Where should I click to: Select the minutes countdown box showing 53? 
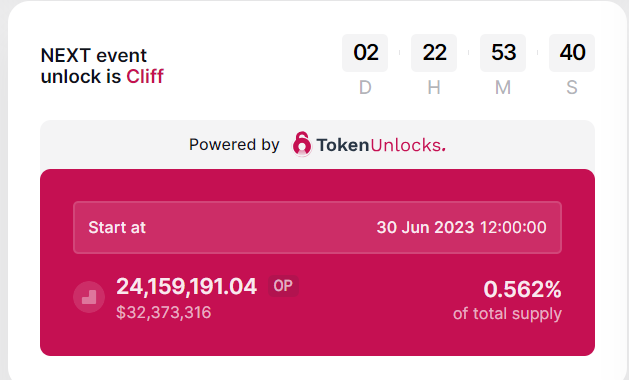point(503,53)
